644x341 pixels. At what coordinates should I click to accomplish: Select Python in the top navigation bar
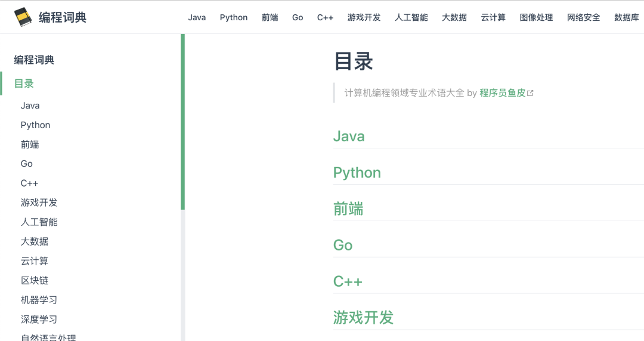point(233,17)
